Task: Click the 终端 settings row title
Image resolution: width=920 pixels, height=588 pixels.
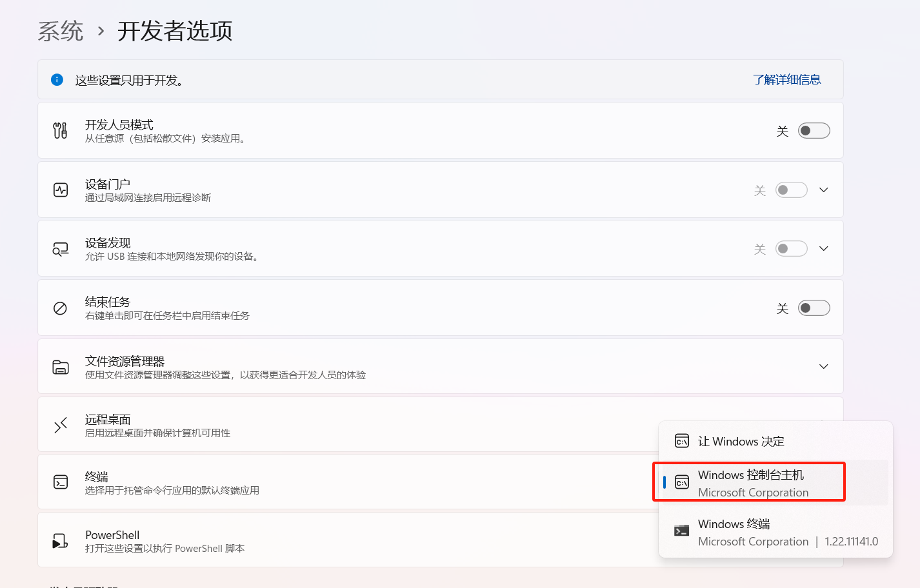Action: coord(97,476)
